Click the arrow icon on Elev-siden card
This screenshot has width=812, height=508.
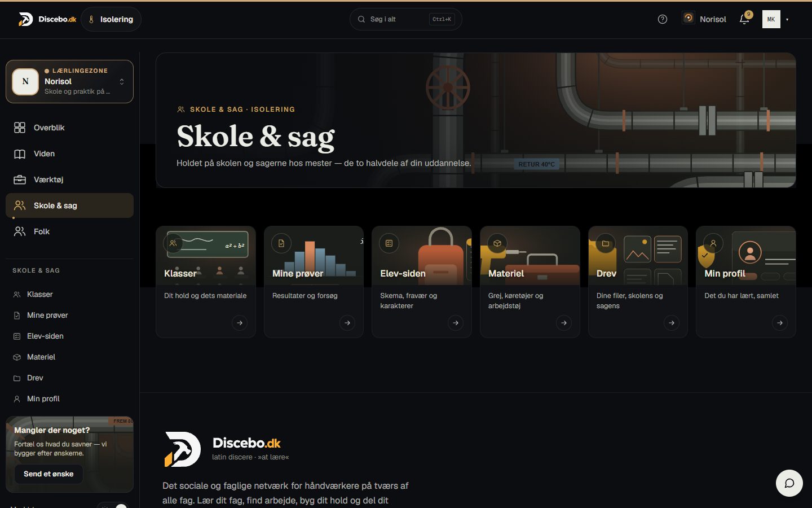tap(456, 323)
